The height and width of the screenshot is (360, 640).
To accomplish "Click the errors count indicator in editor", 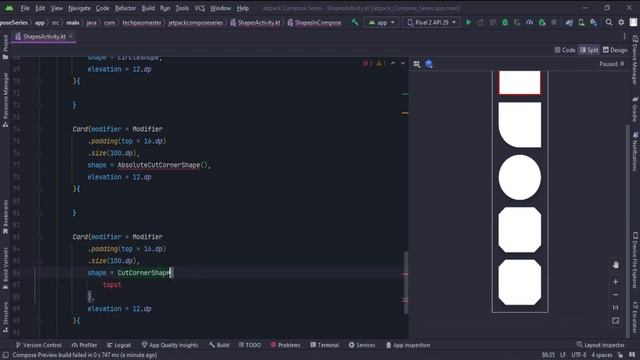I will point(368,63).
